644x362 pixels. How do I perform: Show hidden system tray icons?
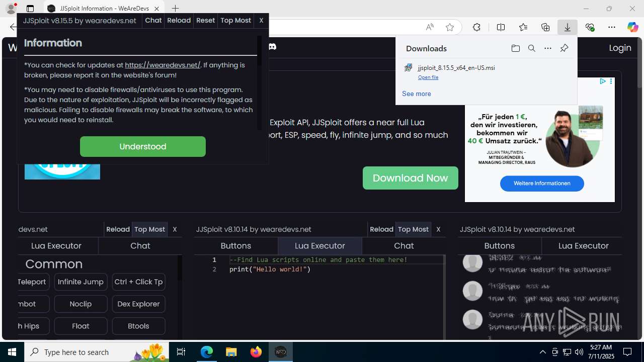pyautogui.click(x=542, y=352)
